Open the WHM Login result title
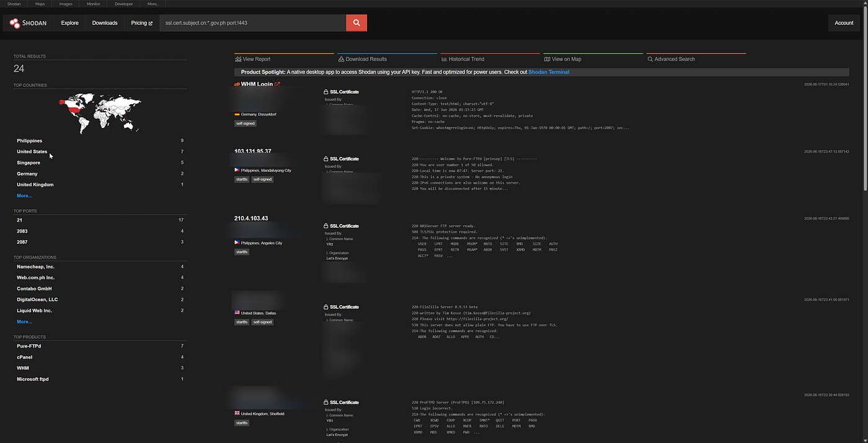The width and height of the screenshot is (868, 443). click(x=257, y=84)
